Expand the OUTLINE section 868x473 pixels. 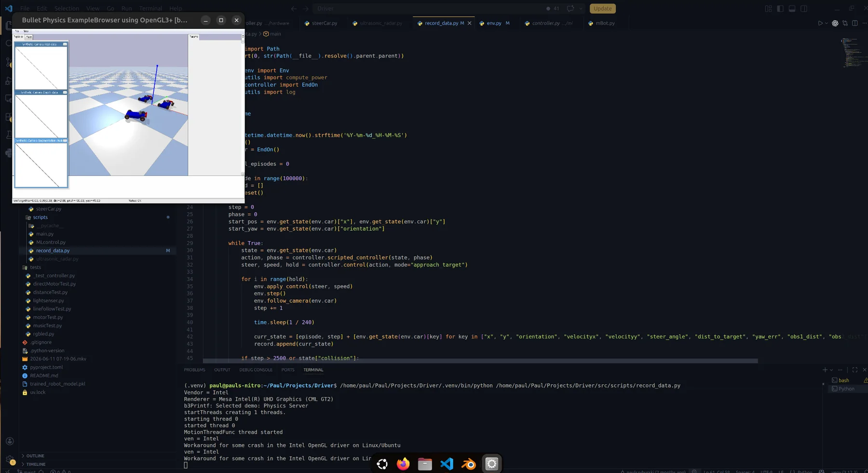click(x=98, y=456)
